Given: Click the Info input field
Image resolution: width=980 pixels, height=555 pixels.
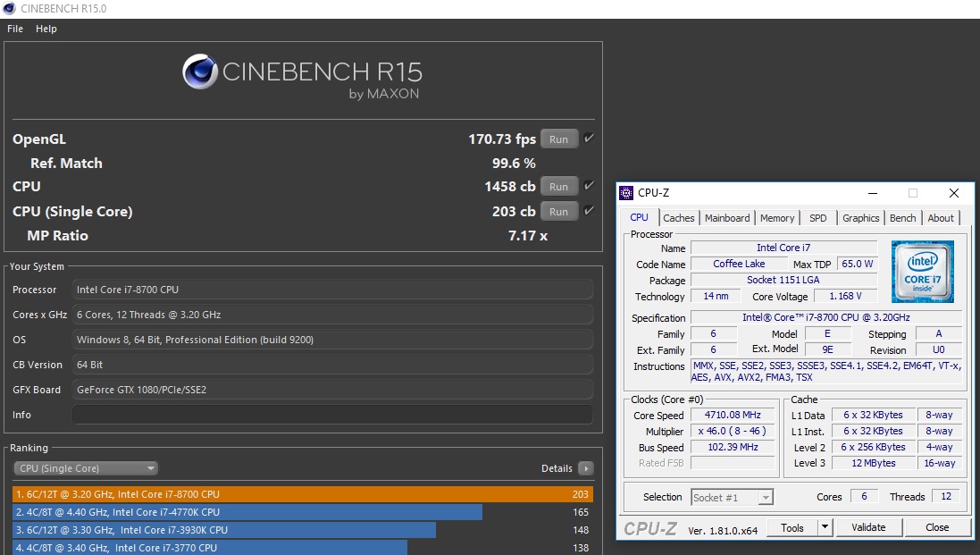Looking at the screenshot, I should click(332, 415).
